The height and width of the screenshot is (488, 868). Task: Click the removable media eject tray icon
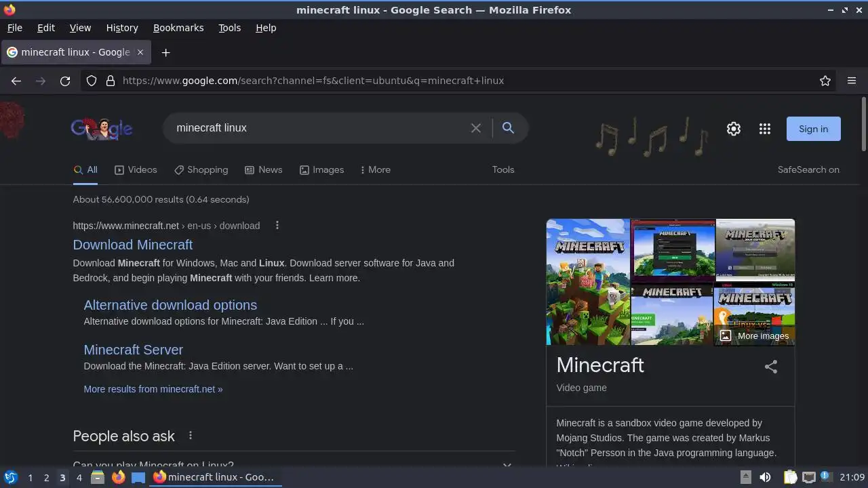pyautogui.click(x=745, y=477)
